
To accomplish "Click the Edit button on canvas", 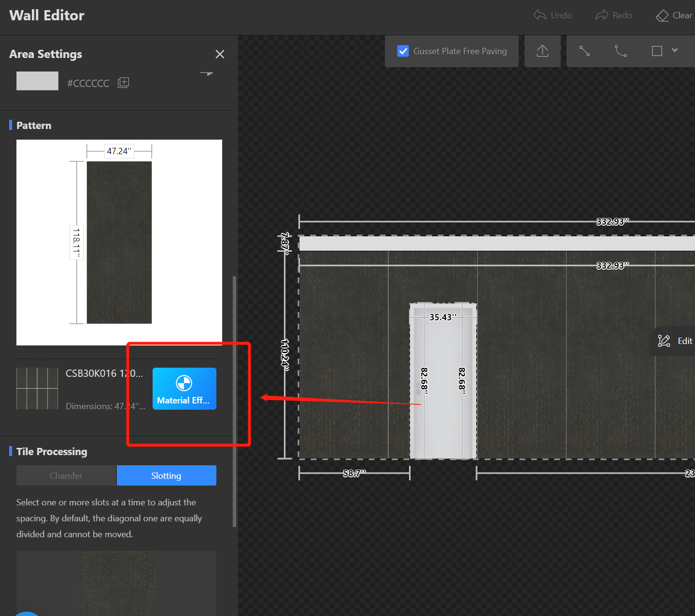I will [x=675, y=341].
